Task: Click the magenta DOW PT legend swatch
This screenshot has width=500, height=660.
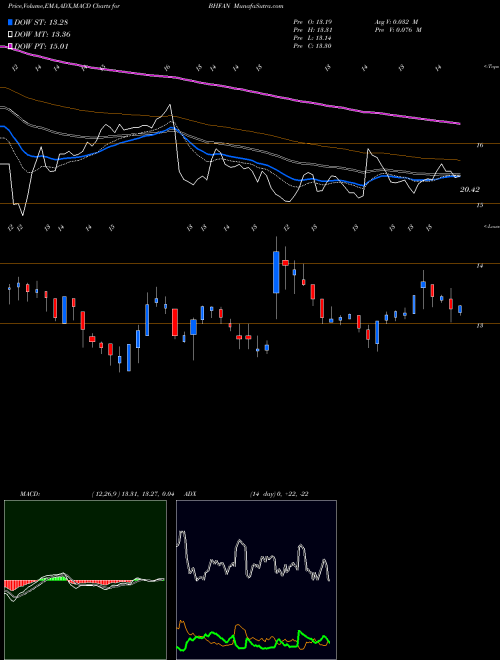Action: pyautogui.click(x=10, y=46)
